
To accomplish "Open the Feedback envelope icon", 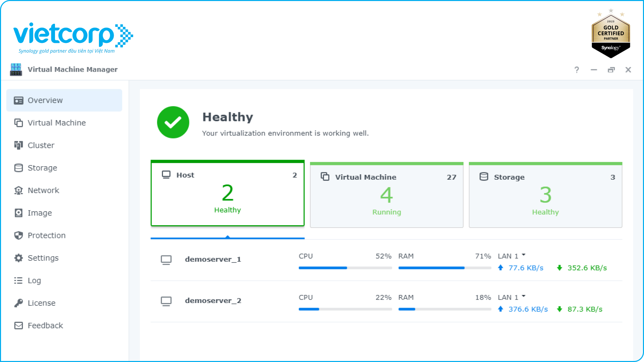I will pos(18,325).
